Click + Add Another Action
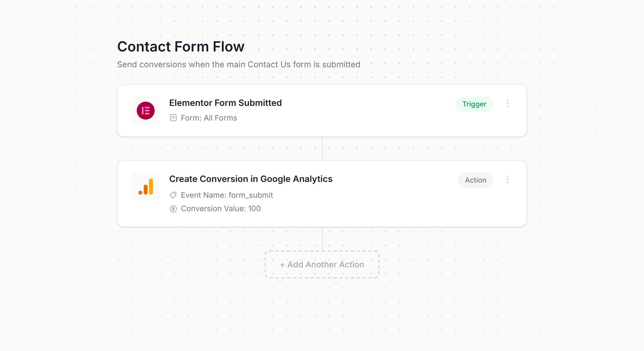The height and width of the screenshot is (351, 644). click(322, 264)
